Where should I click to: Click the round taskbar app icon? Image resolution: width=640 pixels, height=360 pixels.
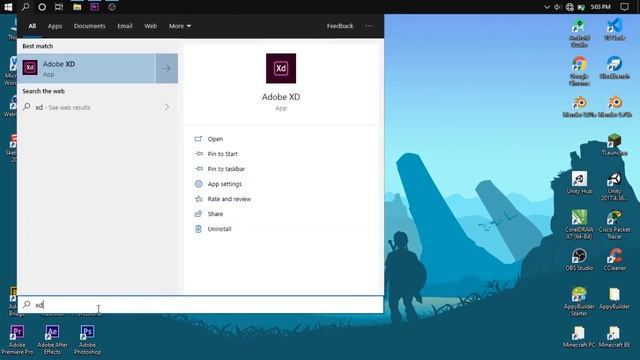click(112, 7)
